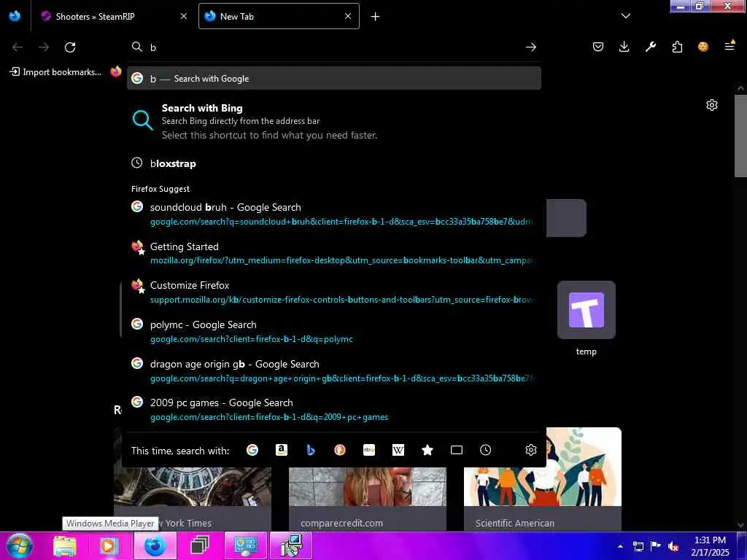The width and height of the screenshot is (747, 560).
Task: Expand the list all tabs chevron
Action: (626, 16)
